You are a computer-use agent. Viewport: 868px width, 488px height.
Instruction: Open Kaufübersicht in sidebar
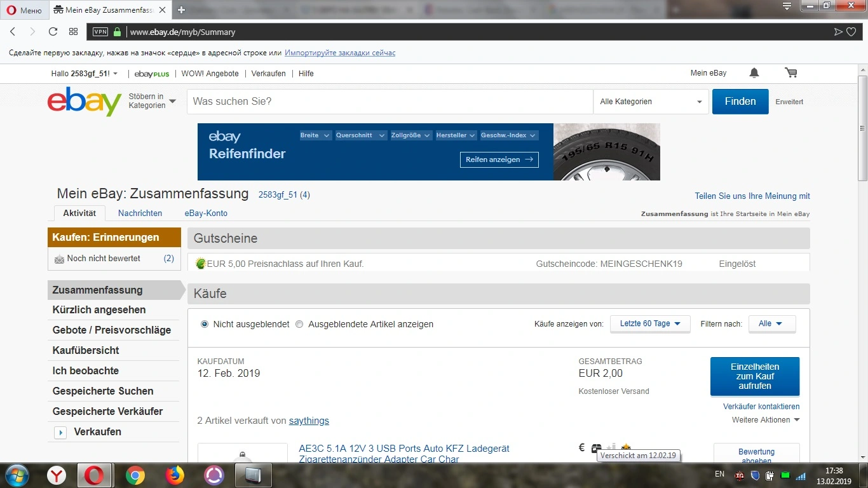(x=86, y=351)
